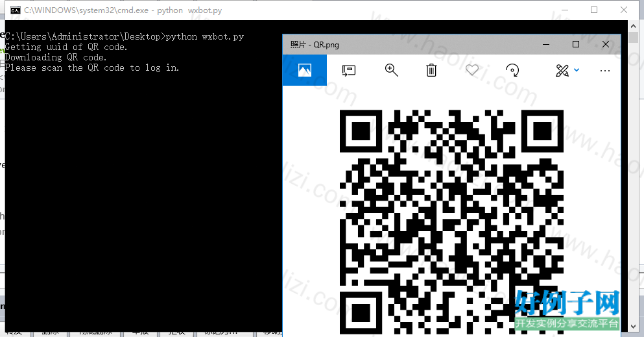Screen dimensions: 644x337
Task: Click the 'Please scan the QR code' line
Action: point(92,68)
